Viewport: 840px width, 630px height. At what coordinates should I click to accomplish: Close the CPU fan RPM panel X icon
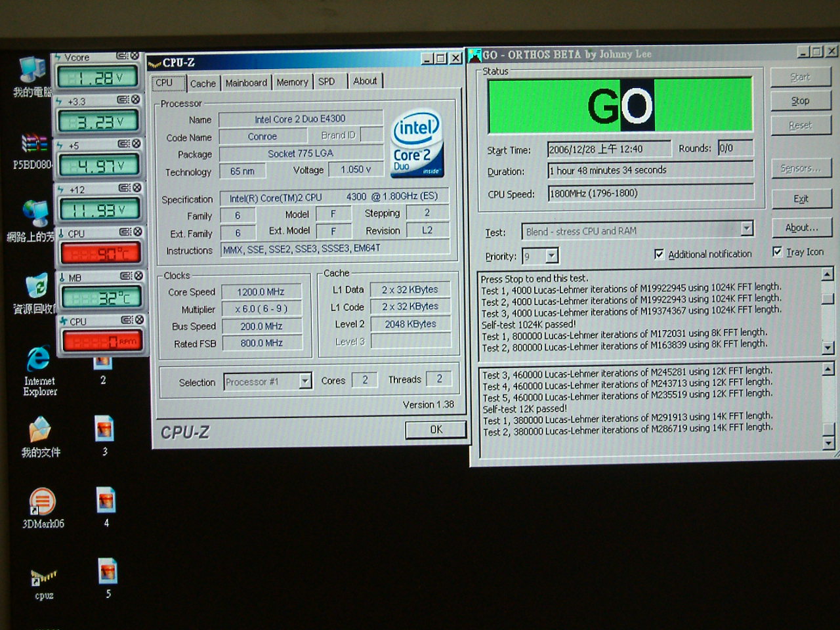click(x=138, y=320)
